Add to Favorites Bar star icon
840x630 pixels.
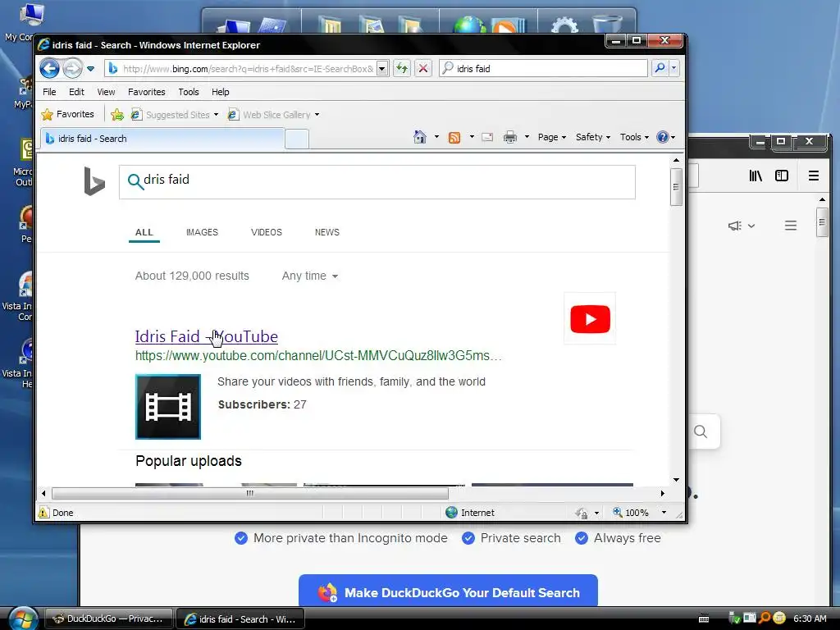click(x=117, y=114)
